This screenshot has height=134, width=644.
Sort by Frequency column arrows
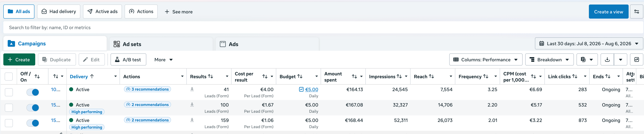tap(486, 76)
